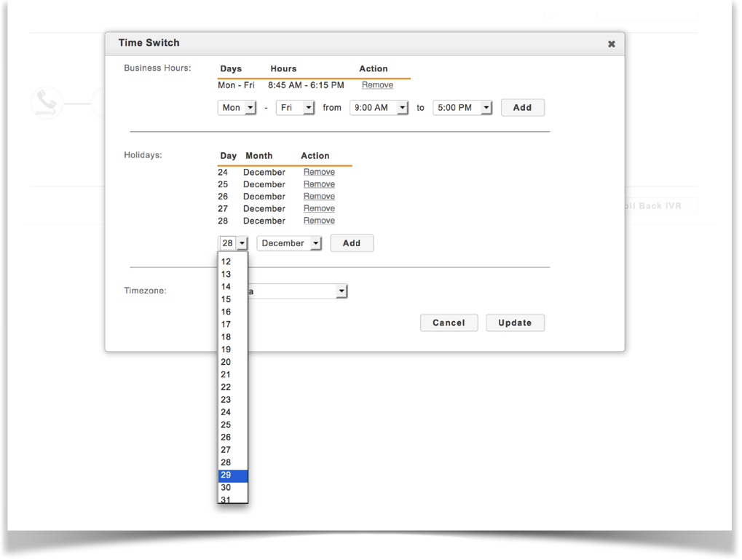Expand the 9:00 AM start time dropdown
The width and height of the screenshot is (742, 560).
point(379,108)
